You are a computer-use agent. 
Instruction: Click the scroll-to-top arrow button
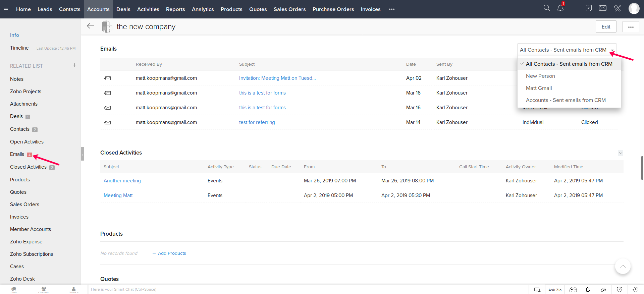tap(623, 266)
